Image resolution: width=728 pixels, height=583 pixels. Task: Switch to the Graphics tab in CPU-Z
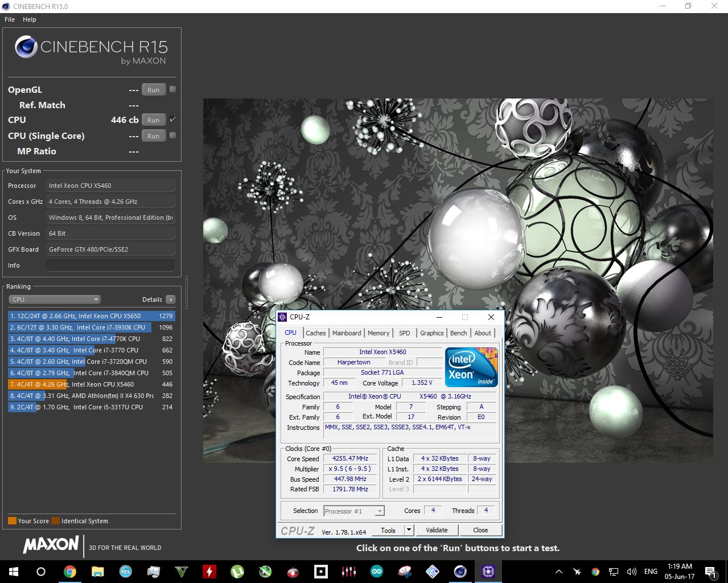tap(432, 333)
